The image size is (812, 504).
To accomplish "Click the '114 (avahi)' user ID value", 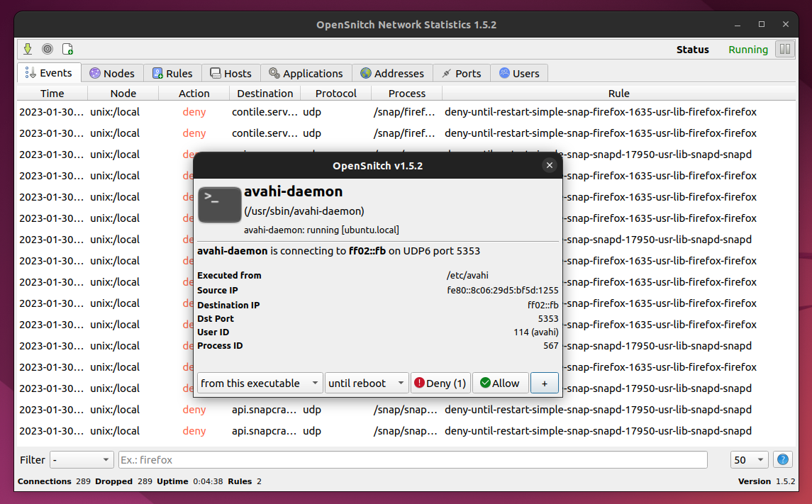I will (536, 332).
